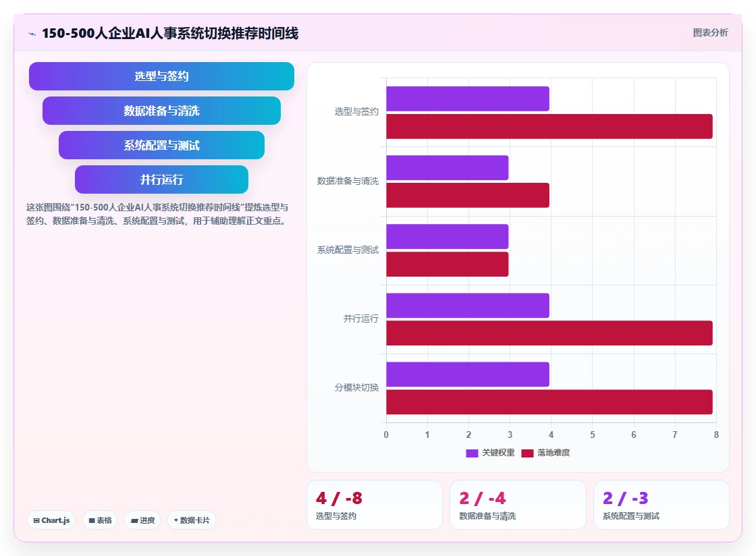Click purple bar for 分模块切换
Image resolution: width=756 pixels, height=556 pixels.
pos(468,374)
